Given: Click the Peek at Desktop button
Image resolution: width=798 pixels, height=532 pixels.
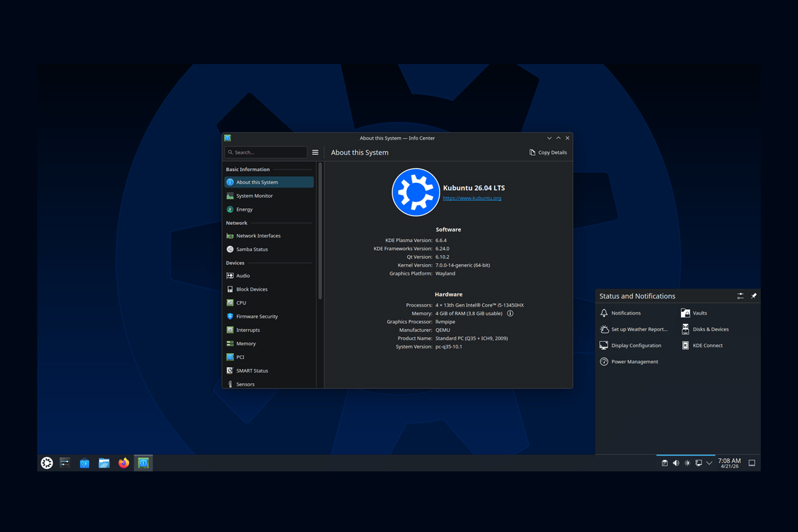Looking at the screenshot, I should [x=752, y=463].
